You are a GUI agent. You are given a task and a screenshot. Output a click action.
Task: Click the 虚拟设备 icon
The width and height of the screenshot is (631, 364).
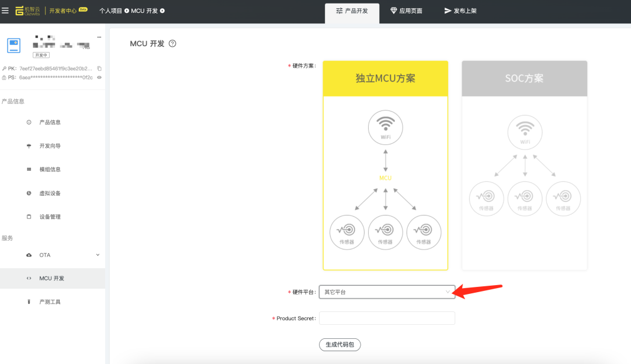(29, 193)
